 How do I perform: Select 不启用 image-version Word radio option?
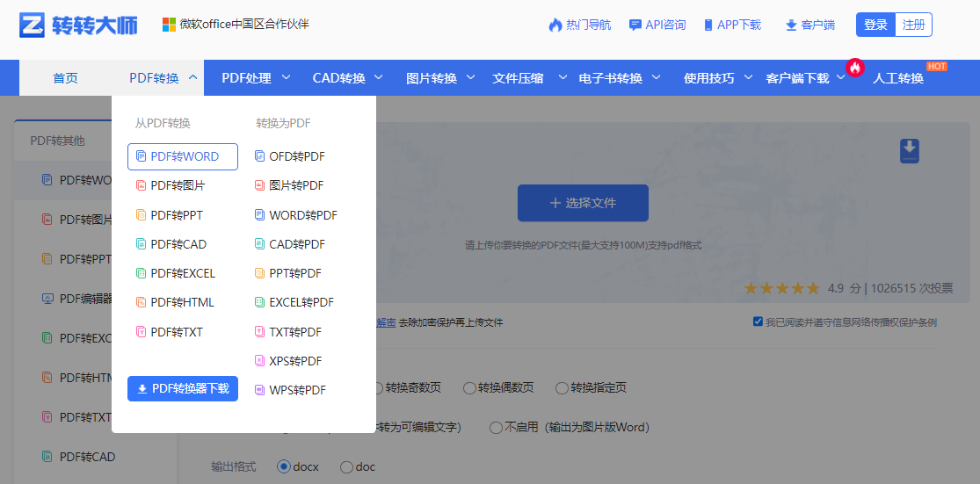pyautogui.click(x=496, y=428)
